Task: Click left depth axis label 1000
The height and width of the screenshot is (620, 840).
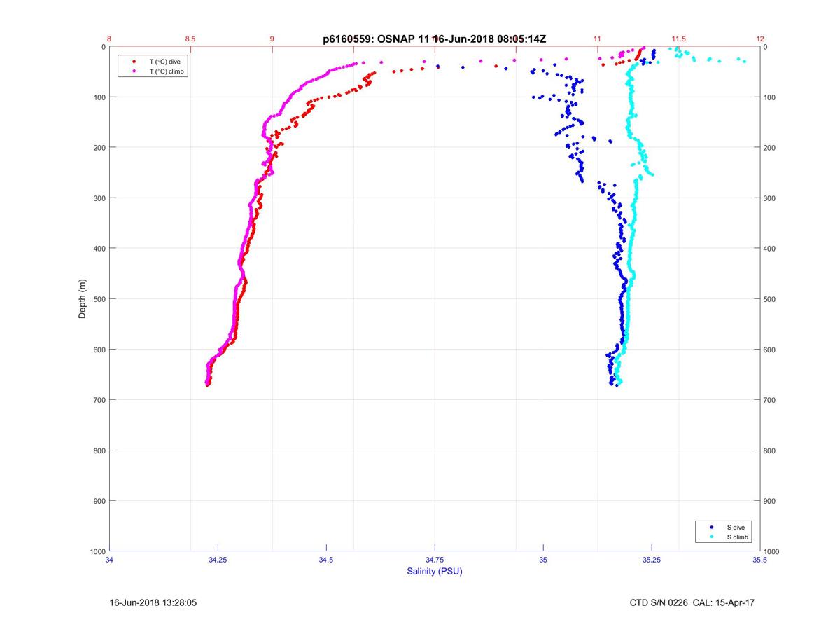Action: 97,551
